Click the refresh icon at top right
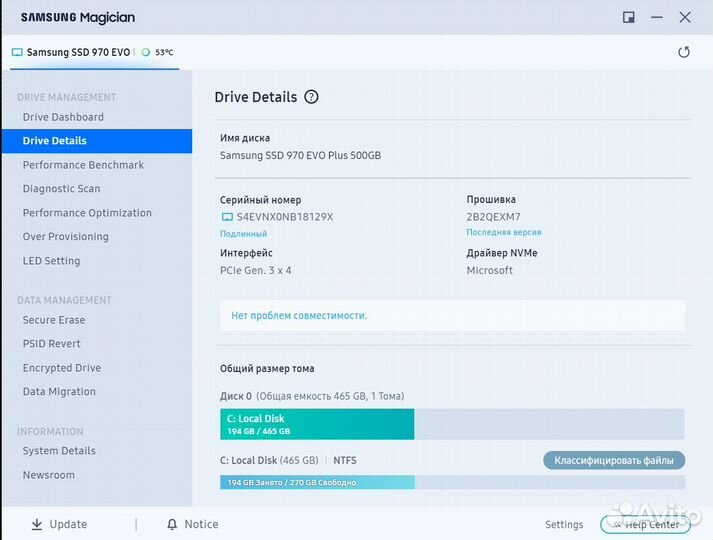 [x=684, y=52]
